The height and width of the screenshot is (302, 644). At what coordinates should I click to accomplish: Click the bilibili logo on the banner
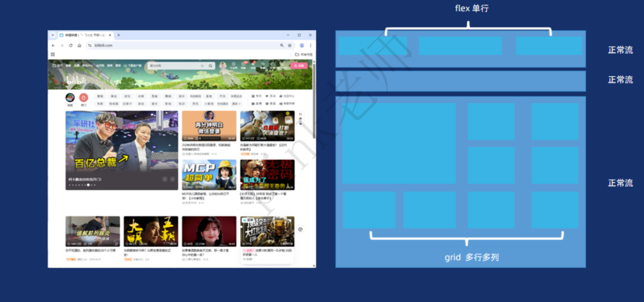click(77, 81)
